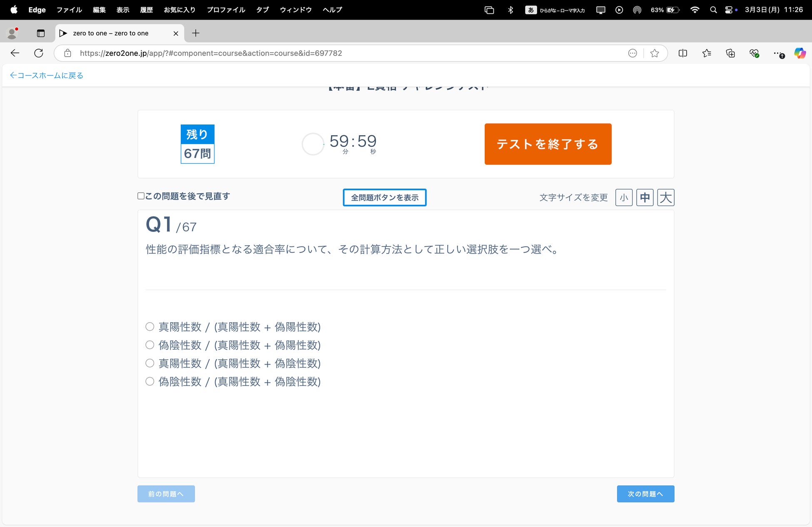812x527 pixels.
Task: Check この問題を後で見直す checkbox
Action: [141, 196]
